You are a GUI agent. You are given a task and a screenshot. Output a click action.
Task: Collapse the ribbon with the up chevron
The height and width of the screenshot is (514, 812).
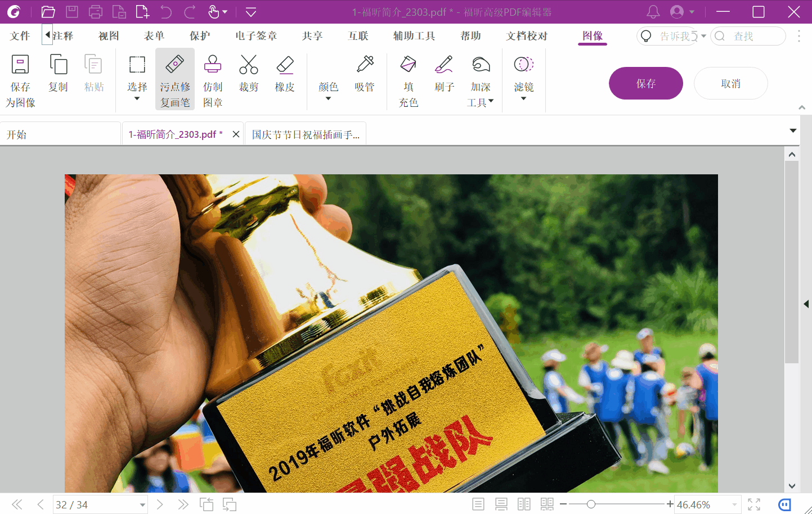pyautogui.click(x=802, y=107)
